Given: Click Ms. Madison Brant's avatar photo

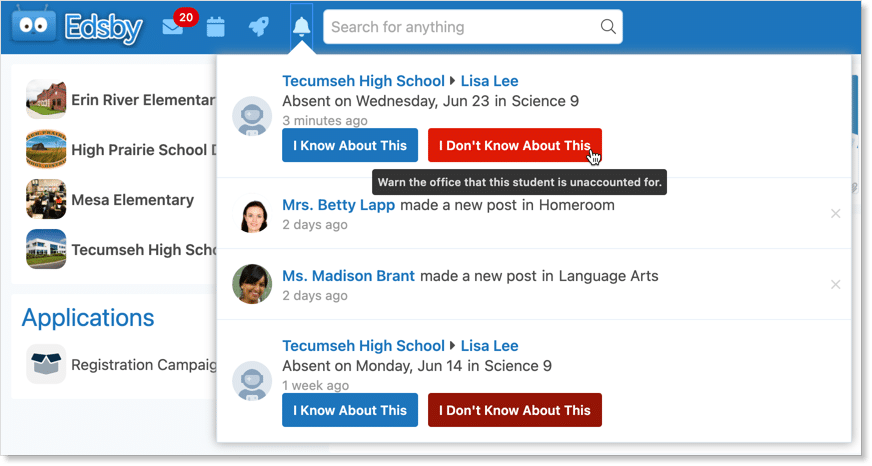Looking at the screenshot, I should coord(252,284).
